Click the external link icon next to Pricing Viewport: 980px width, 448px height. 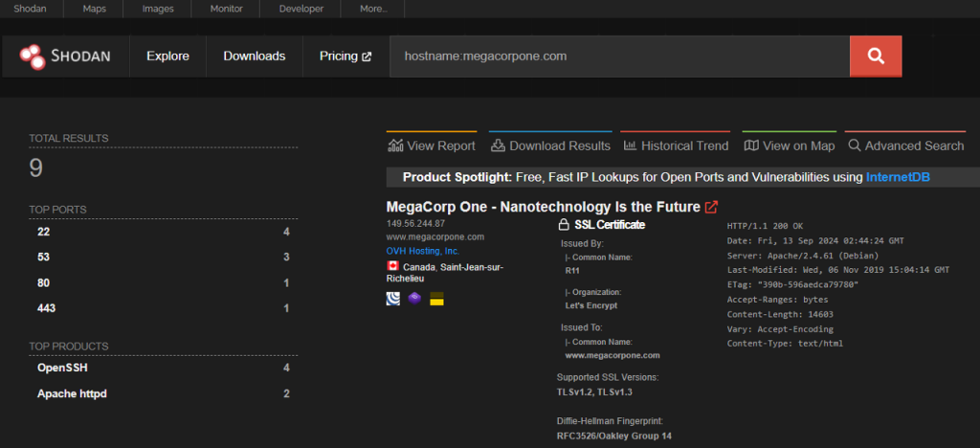click(x=367, y=56)
